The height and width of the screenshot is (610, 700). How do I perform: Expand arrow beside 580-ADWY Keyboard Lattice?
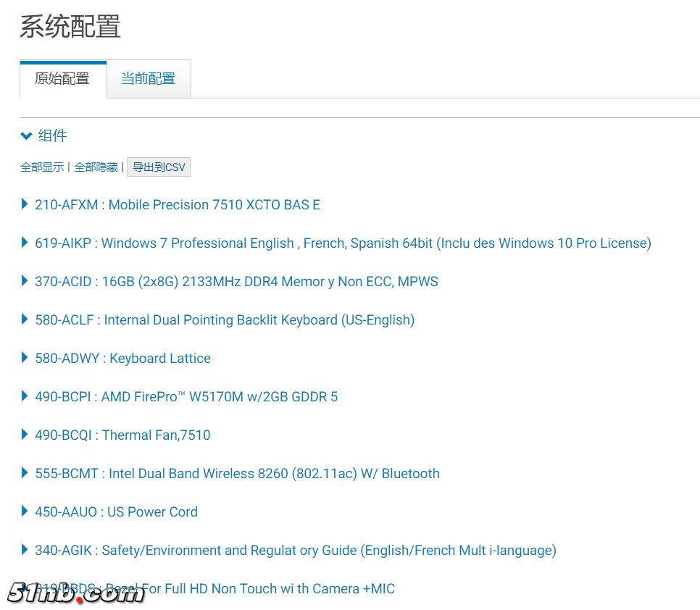point(25,358)
